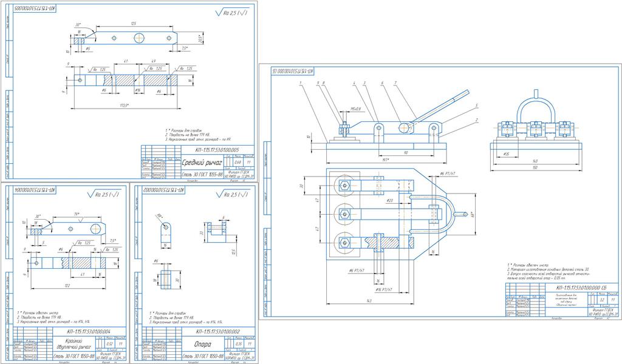Screen dimensions: 622x364
Task: Click the "Ra 2,5" roughness symbol on Крайний рычаг sheet
Action: (x=104, y=195)
